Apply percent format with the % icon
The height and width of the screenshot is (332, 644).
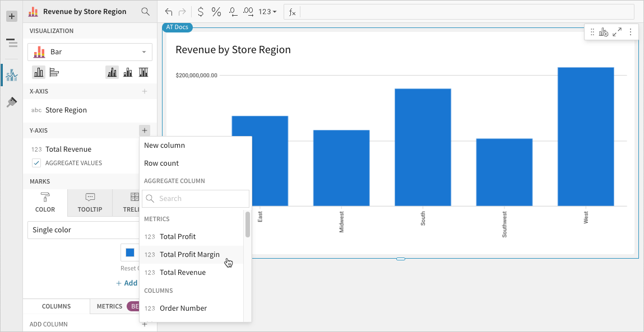pos(216,12)
